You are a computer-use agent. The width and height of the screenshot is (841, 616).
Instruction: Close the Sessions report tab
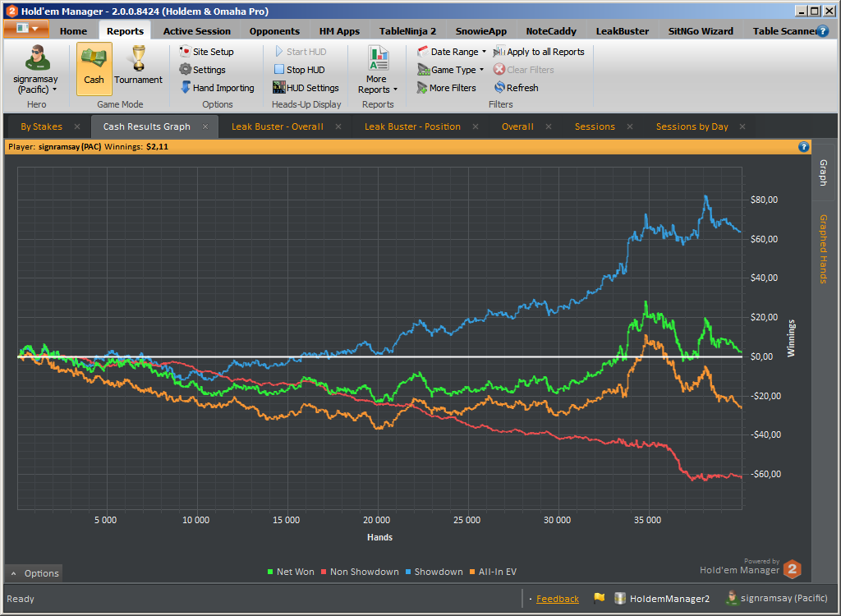[x=630, y=126]
